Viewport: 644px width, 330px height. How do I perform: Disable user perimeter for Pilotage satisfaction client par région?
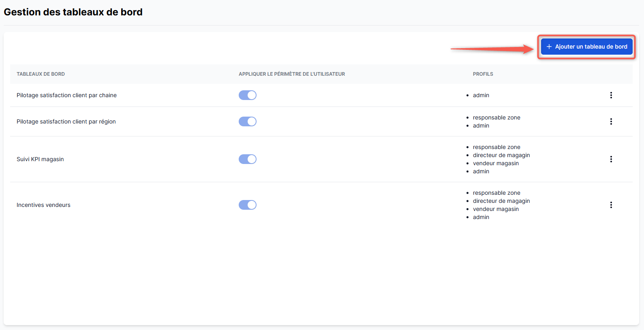coord(248,121)
